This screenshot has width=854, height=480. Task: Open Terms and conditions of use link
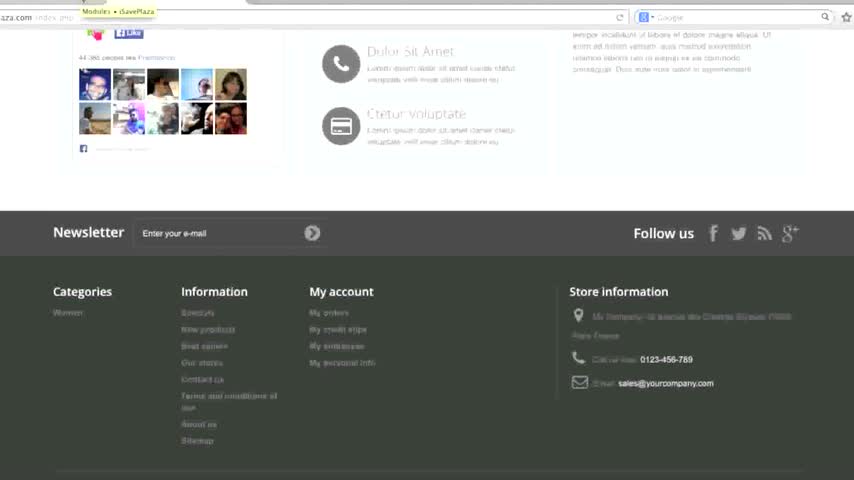pyautogui.click(x=229, y=402)
